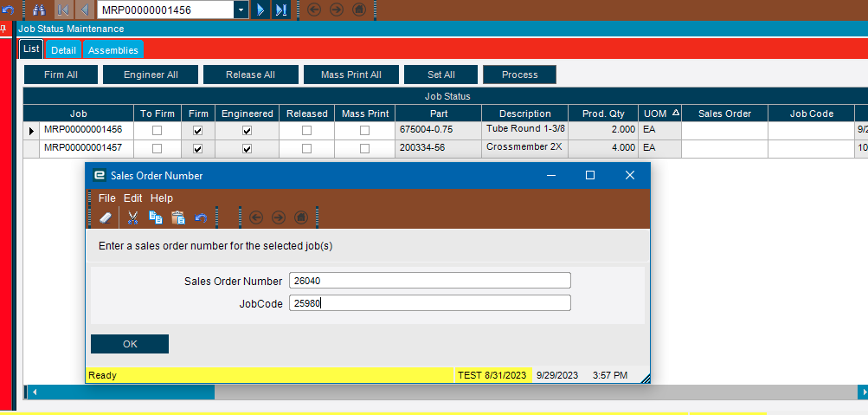Screen dimensions: 868x415
Task: Click the Part column header
Action: 439,113
